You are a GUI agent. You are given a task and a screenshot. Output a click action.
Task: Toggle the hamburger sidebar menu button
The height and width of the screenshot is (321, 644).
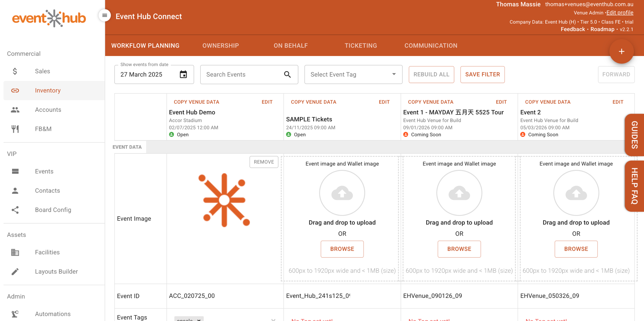(105, 16)
